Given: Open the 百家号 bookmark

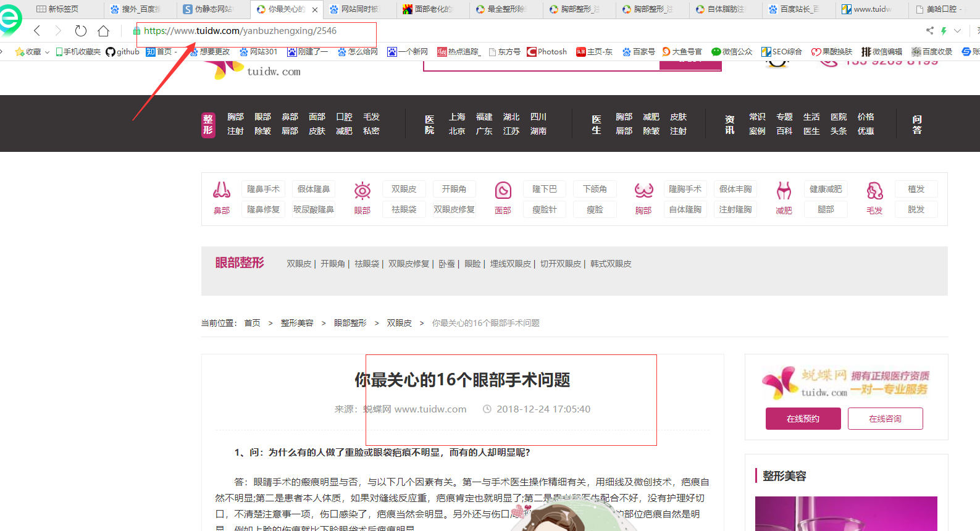Looking at the screenshot, I should (639, 52).
